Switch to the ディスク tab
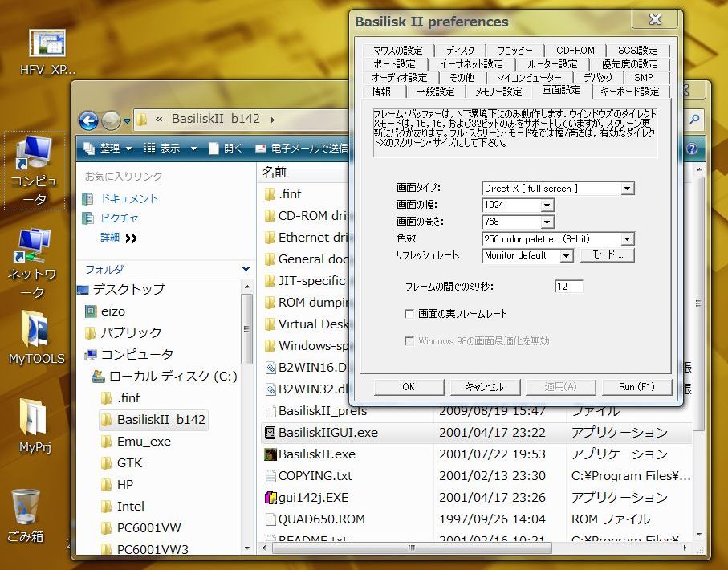Viewport: 728px width, 570px height. click(460, 50)
